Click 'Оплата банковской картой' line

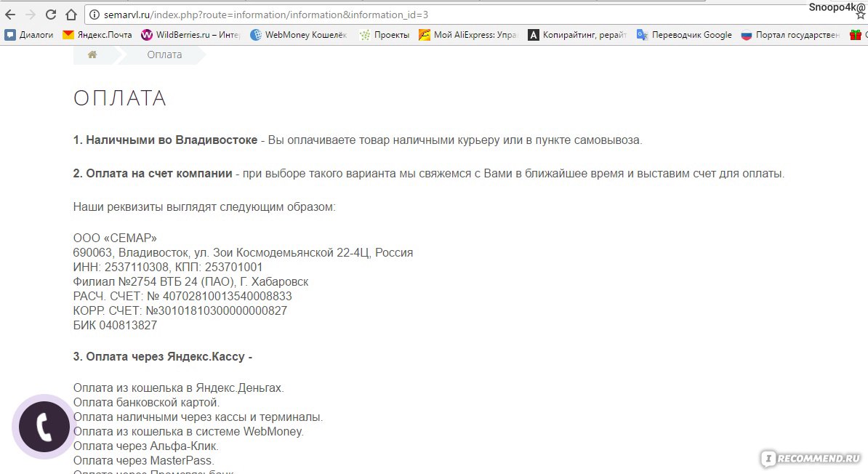tap(147, 403)
